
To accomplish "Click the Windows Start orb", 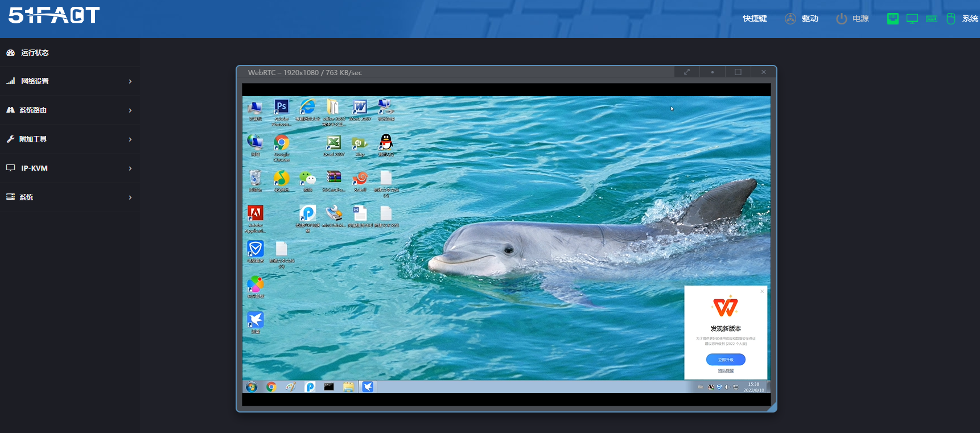I will (x=251, y=387).
